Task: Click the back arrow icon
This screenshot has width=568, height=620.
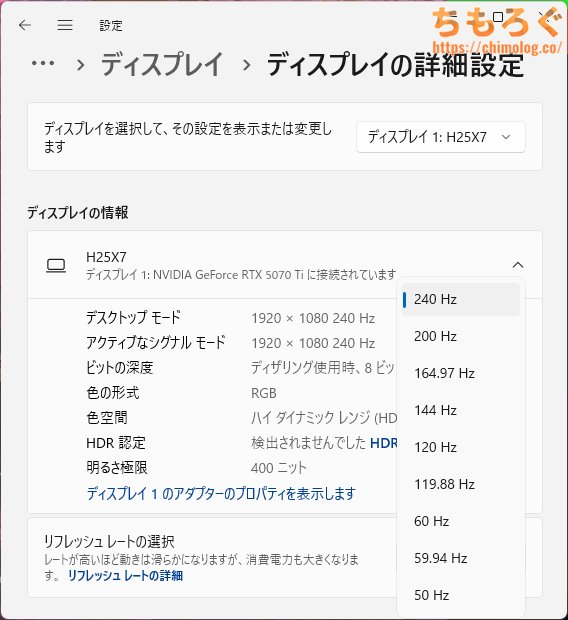Action: point(25,25)
